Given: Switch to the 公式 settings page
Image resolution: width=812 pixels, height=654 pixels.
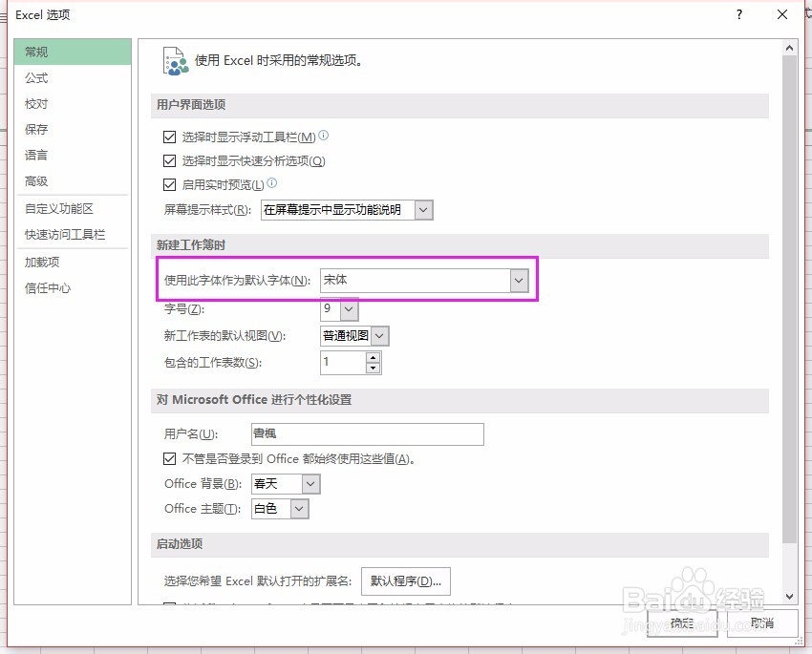Looking at the screenshot, I should pos(35,77).
